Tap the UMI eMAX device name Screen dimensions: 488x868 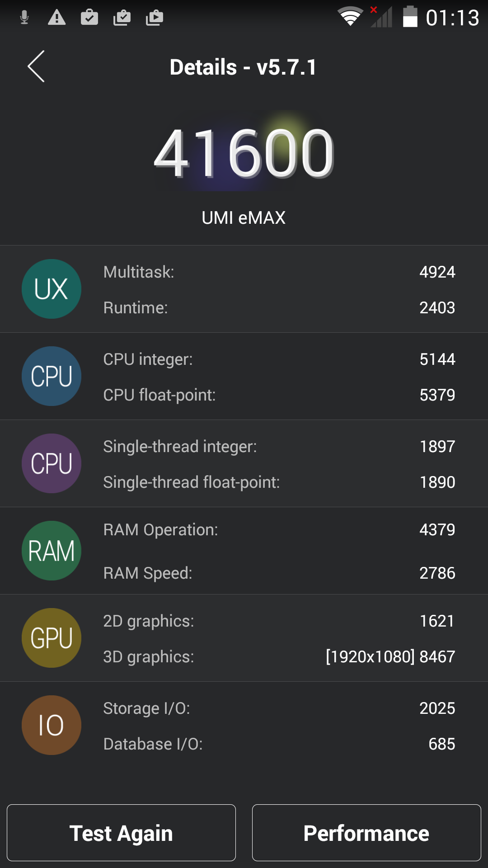coord(244,218)
